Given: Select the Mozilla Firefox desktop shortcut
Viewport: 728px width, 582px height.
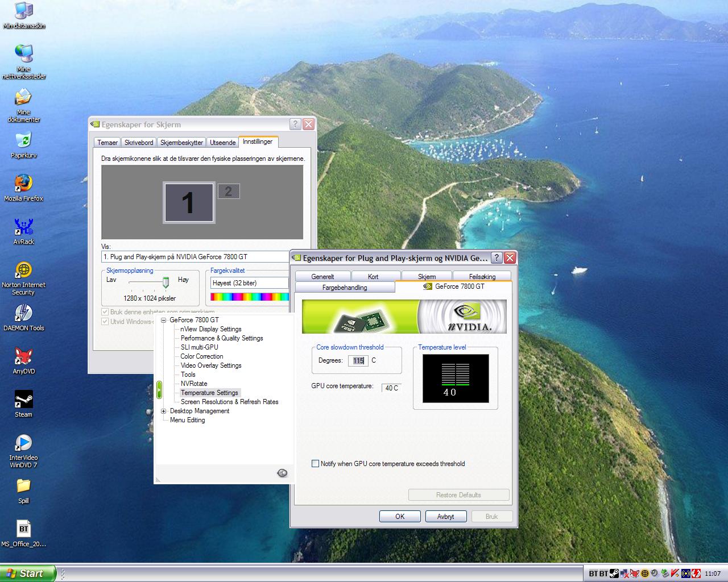Looking at the screenshot, I should coord(23,188).
